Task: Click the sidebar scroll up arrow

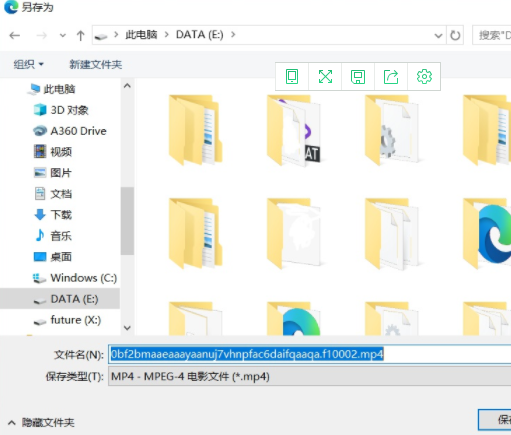Action: [127, 86]
